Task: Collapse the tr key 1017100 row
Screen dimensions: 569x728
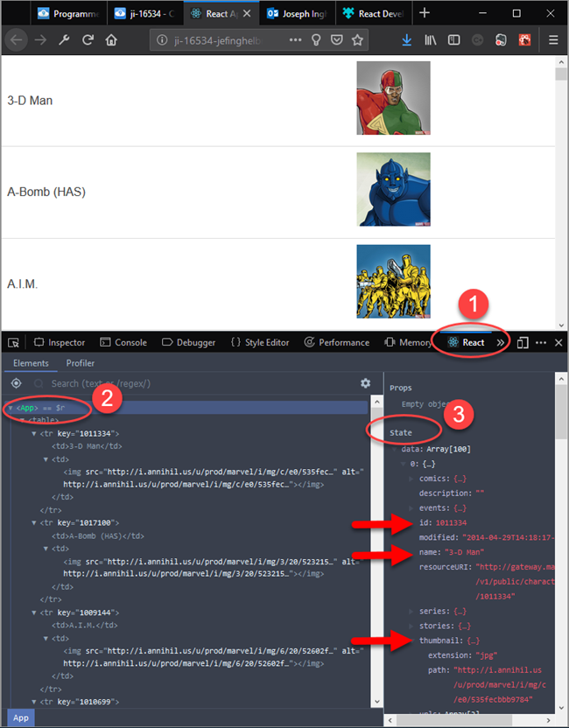Action: pyautogui.click(x=34, y=522)
